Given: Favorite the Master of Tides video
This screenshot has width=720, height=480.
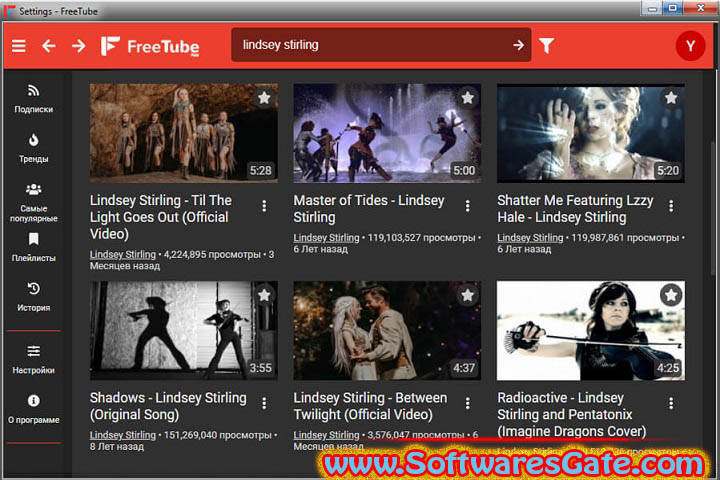Looking at the screenshot, I should [467, 97].
